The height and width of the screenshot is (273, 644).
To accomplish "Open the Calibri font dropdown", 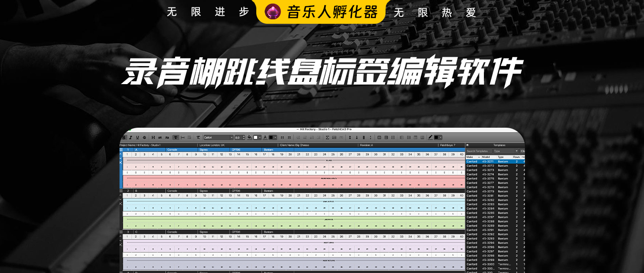I will (x=218, y=137).
